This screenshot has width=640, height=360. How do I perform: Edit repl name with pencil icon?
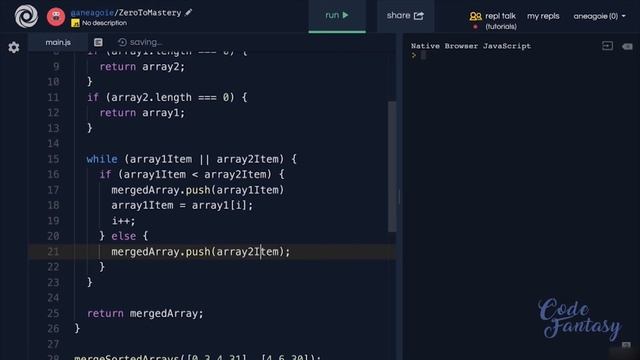[x=189, y=12]
